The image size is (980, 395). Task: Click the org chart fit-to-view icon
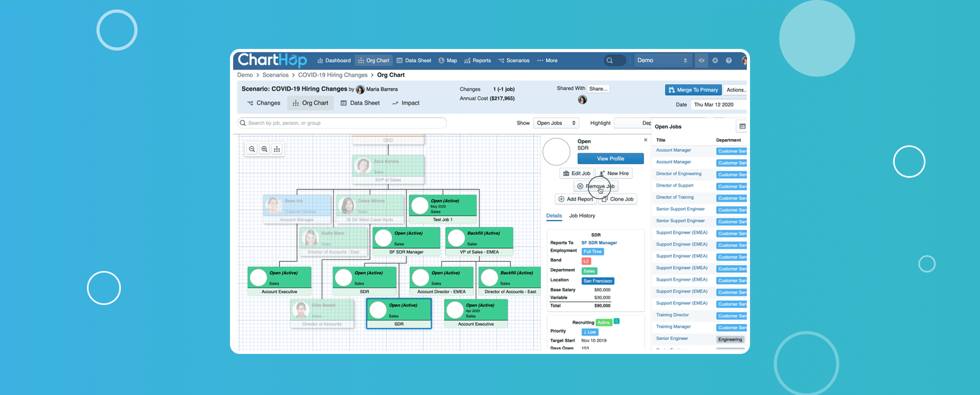[277, 150]
